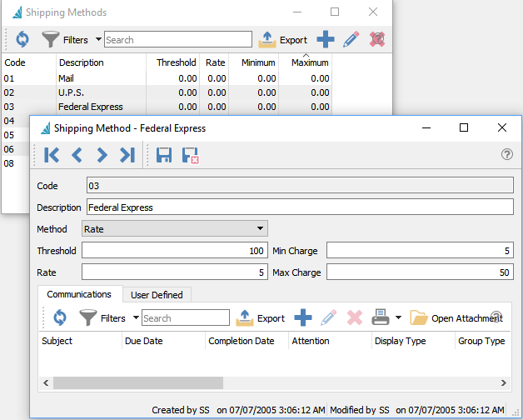Refresh the Communications list
This screenshot has width=523, height=420.
coord(60,317)
